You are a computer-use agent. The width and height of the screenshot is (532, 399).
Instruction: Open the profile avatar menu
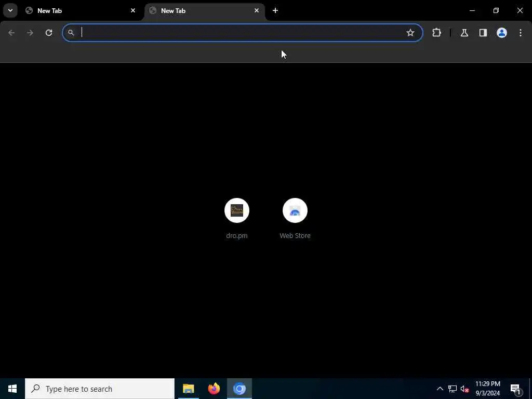[502, 33]
